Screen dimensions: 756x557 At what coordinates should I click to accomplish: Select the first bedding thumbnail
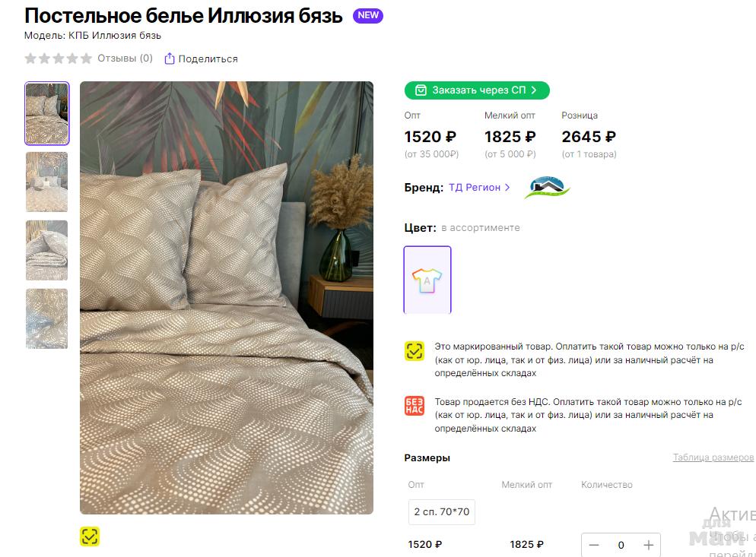[x=47, y=113]
